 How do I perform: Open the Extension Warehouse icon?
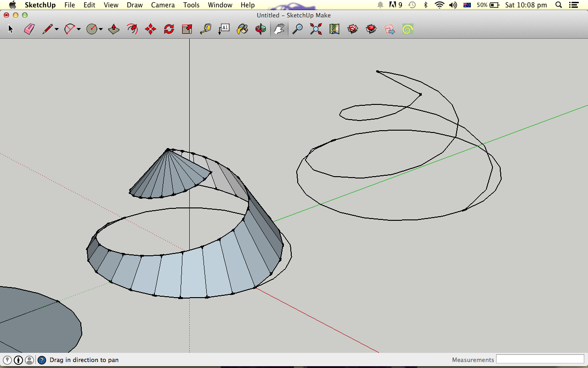(371, 29)
